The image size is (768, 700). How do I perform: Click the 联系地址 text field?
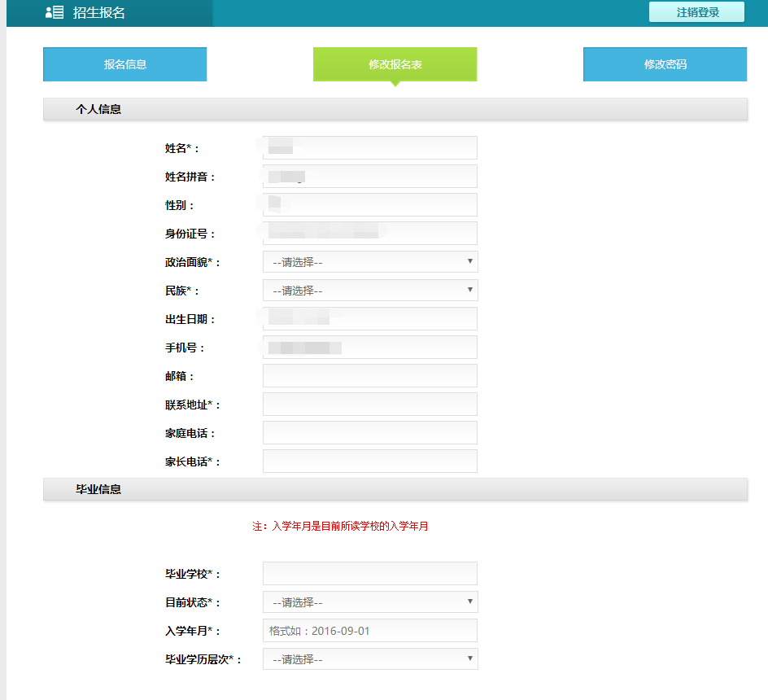tap(370, 405)
